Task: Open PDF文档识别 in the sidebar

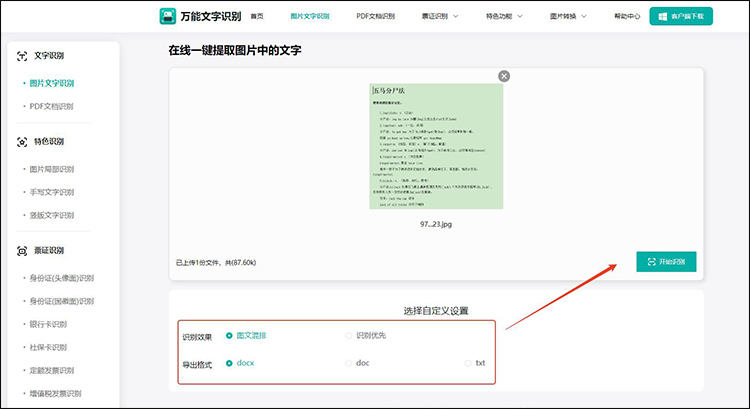Action: click(x=51, y=106)
